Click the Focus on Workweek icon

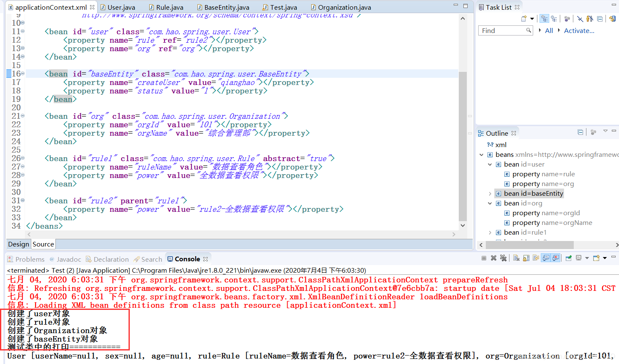pos(567,19)
